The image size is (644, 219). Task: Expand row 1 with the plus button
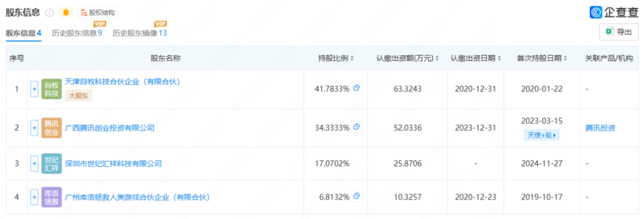tap(34, 89)
